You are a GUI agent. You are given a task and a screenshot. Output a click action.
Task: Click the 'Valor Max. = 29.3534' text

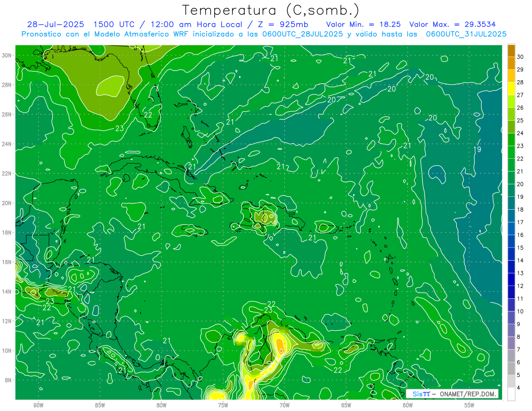(x=452, y=24)
